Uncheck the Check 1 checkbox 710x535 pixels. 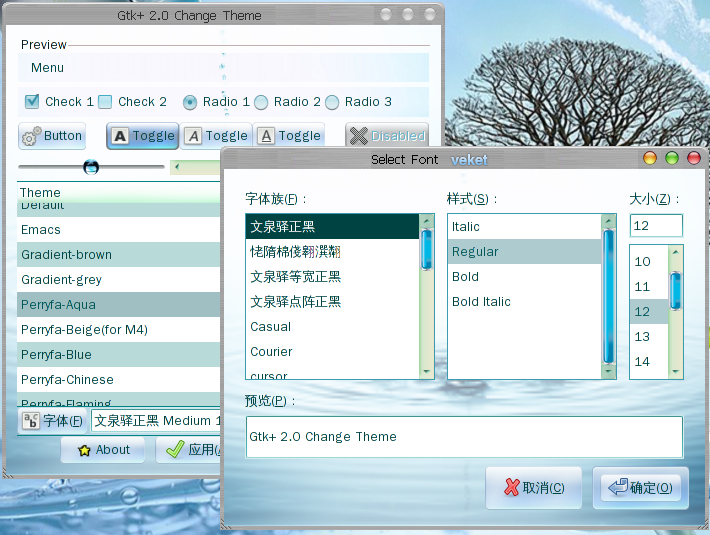[x=32, y=101]
